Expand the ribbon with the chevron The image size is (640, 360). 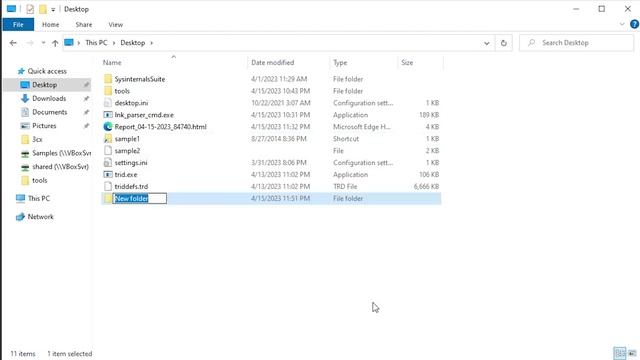[x=622, y=24]
